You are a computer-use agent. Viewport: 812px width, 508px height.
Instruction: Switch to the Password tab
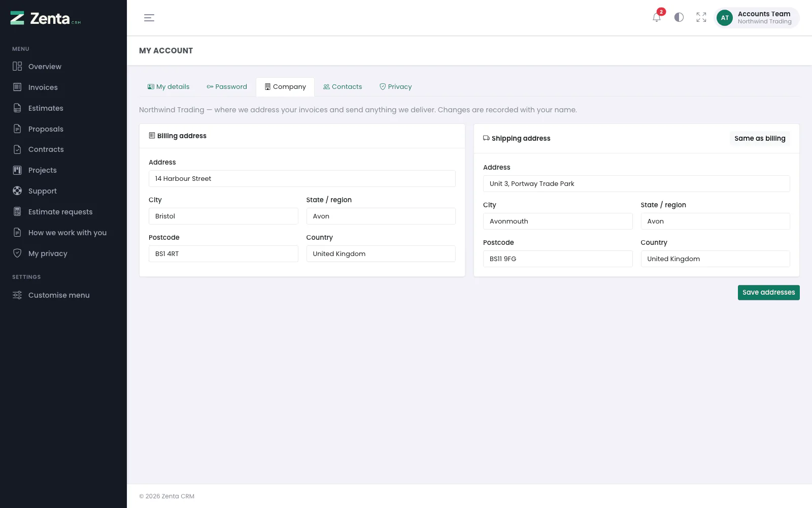(x=227, y=87)
